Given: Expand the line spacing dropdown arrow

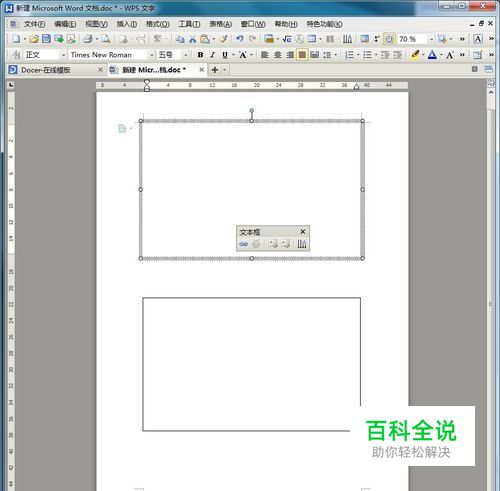Looking at the screenshot, I should click(x=335, y=55).
